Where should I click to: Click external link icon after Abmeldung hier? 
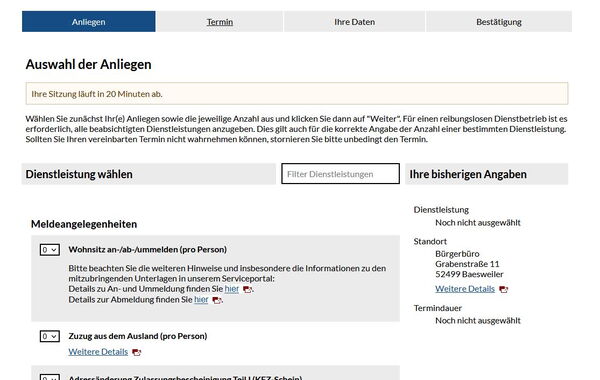[x=217, y=300]
